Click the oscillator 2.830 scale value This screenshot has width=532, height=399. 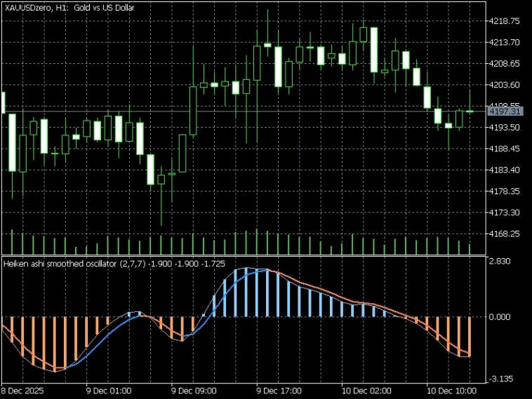tap(500, 262)
